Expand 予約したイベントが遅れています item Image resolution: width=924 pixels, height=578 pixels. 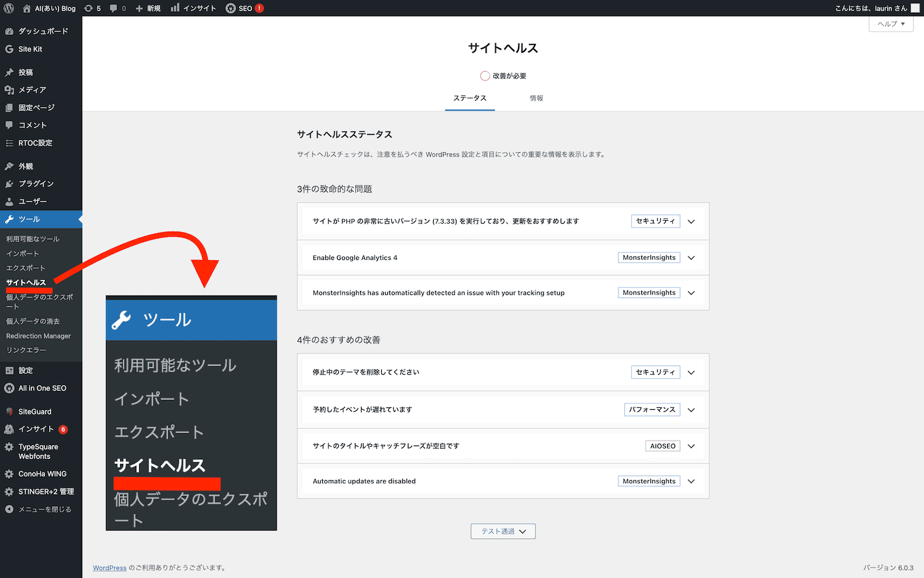point(503,410)
